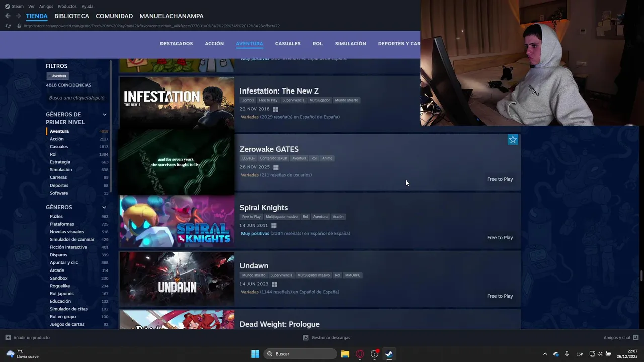Click the Anime tag on Zerowake
Screen dimensions: 644x362
pyautogui.click(x=327, y=158)
